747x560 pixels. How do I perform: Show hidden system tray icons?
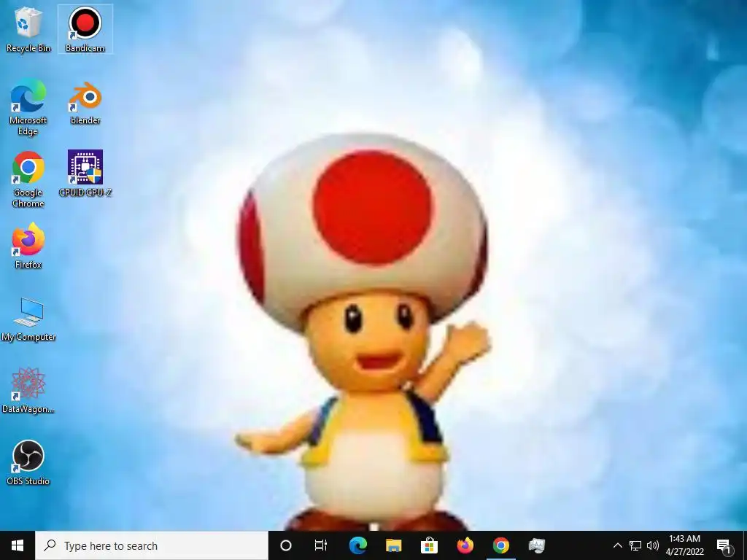click(617, 545)
